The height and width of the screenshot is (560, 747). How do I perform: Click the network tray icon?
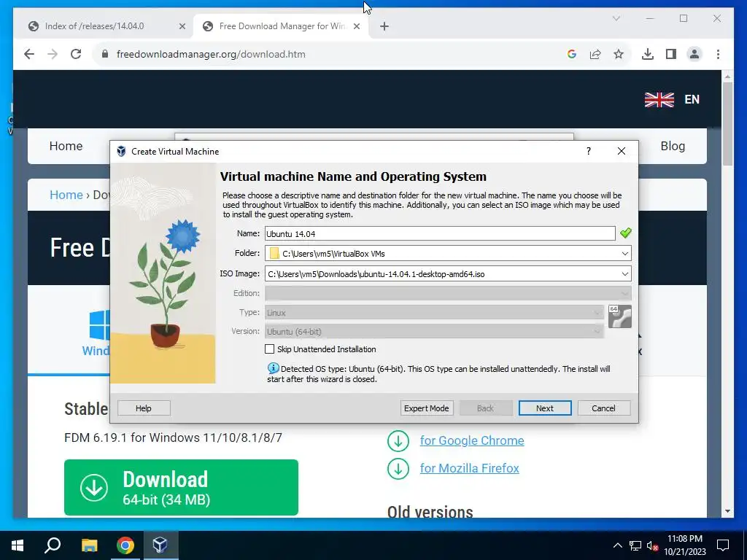(x=635, y=545)
